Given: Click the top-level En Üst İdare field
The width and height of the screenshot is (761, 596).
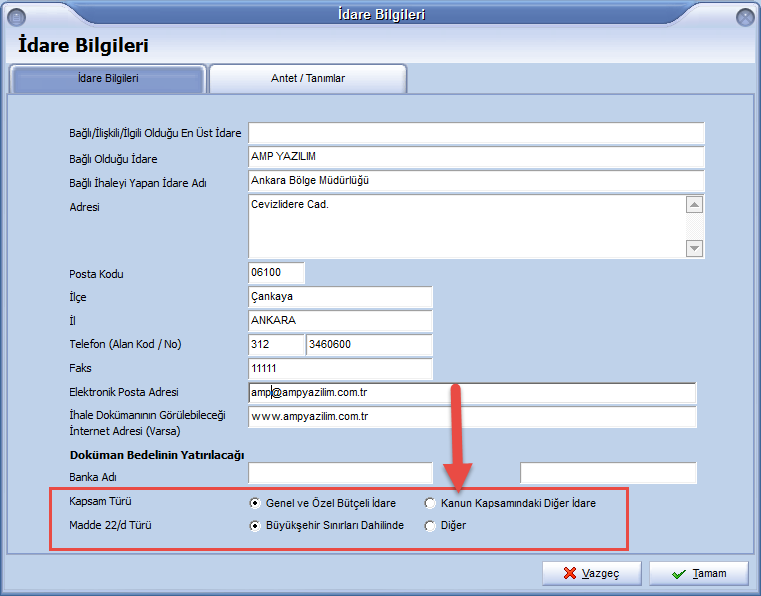Looking at the screenshot, I should click(476, 133).
